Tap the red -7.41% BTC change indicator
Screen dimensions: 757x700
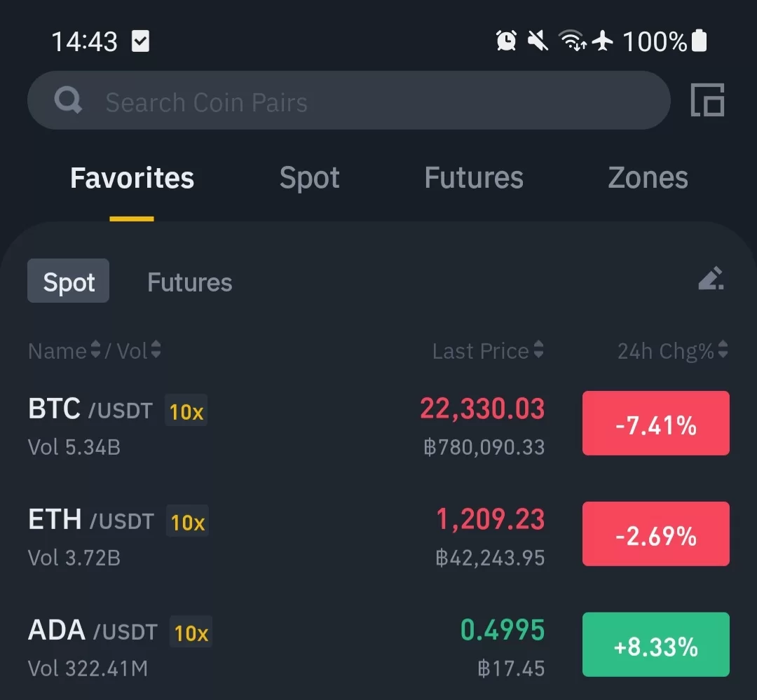pos(655,423)
